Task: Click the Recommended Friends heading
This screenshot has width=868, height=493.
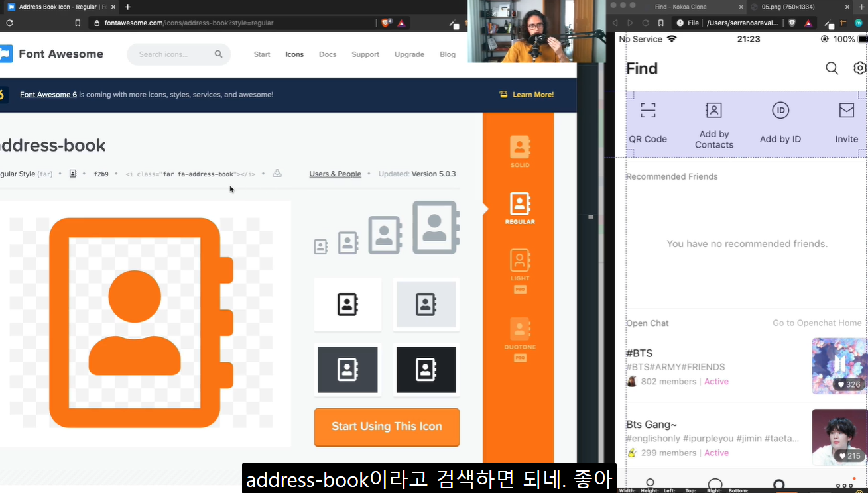Action: pyautogui.click(x=672, y=176)
